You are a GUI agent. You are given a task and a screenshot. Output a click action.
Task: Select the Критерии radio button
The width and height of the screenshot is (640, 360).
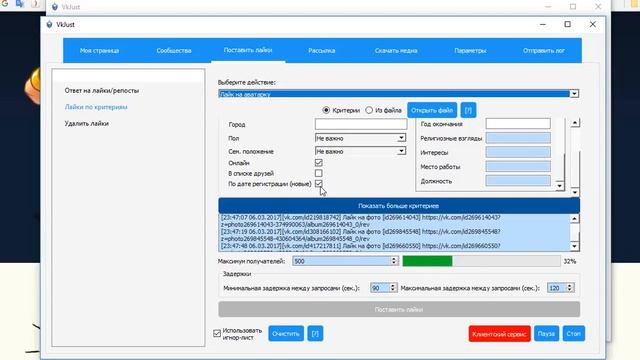[326, 110]
